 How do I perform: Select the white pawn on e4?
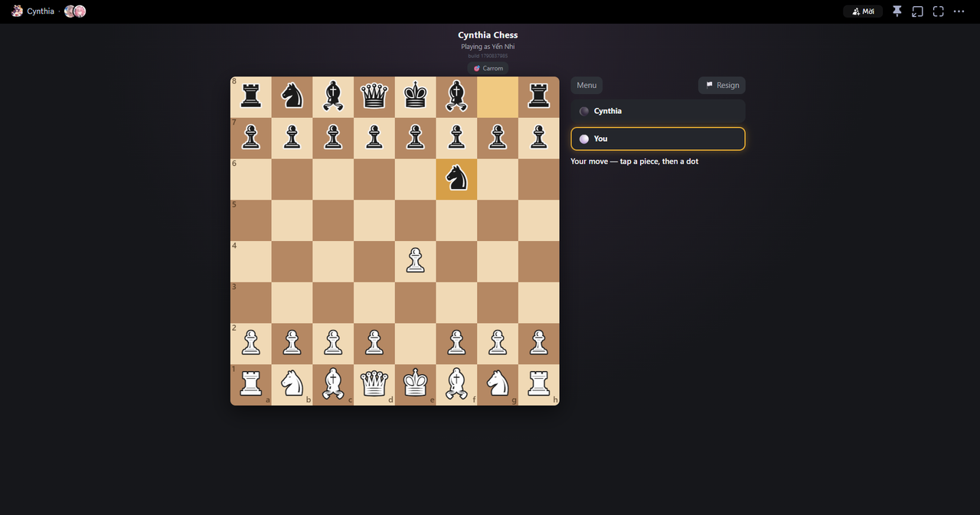(416, 261)
